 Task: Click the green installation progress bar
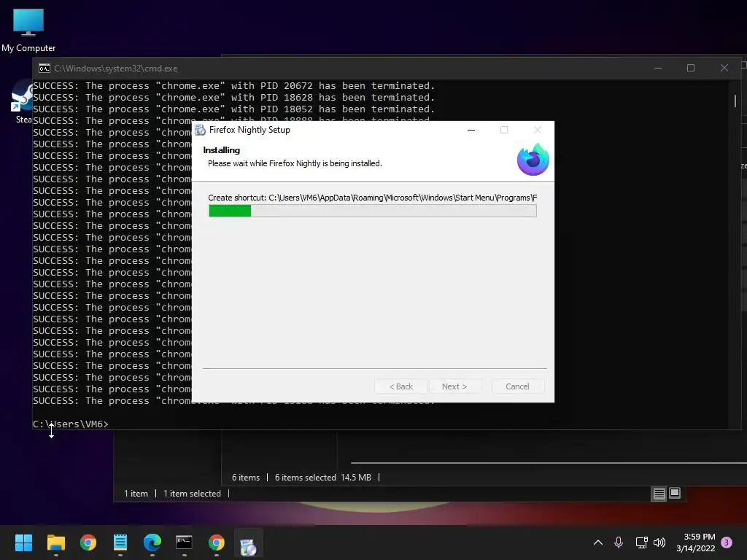373,211
